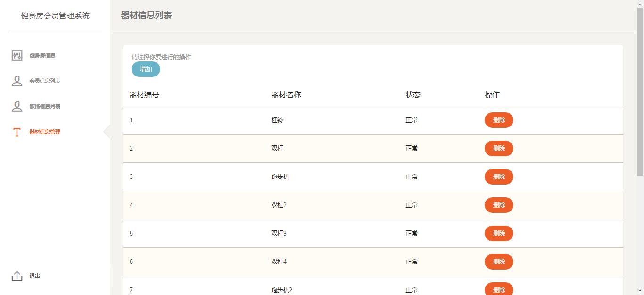Open 健身房信息 menu item
Screen dimensions: 644x295
tap(42, 56)
